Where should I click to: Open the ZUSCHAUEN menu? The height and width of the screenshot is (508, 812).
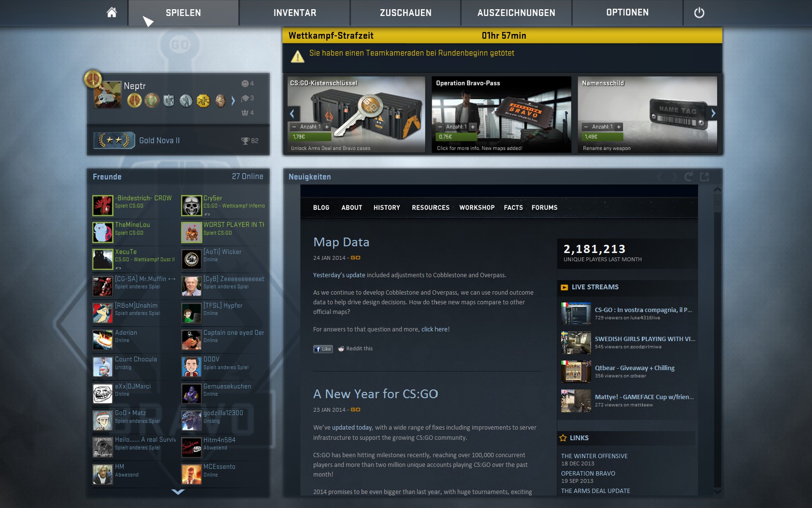(406, 13)
